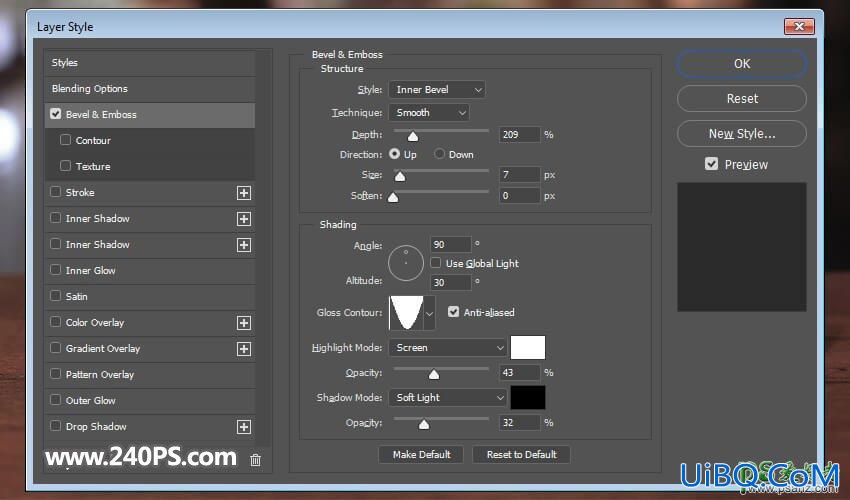Check Use Global Light
Viewport: 850px width, 500px height.
[436, 263]
